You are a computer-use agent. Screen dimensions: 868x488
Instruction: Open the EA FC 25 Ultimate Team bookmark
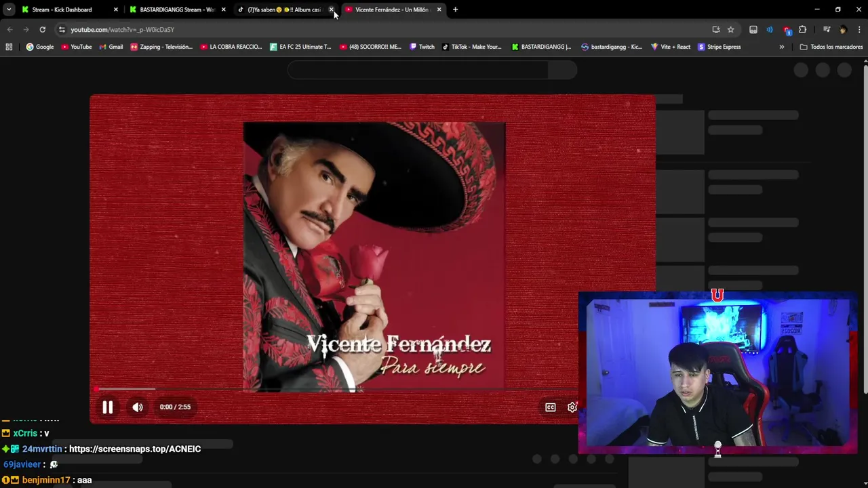pos(300,47)
